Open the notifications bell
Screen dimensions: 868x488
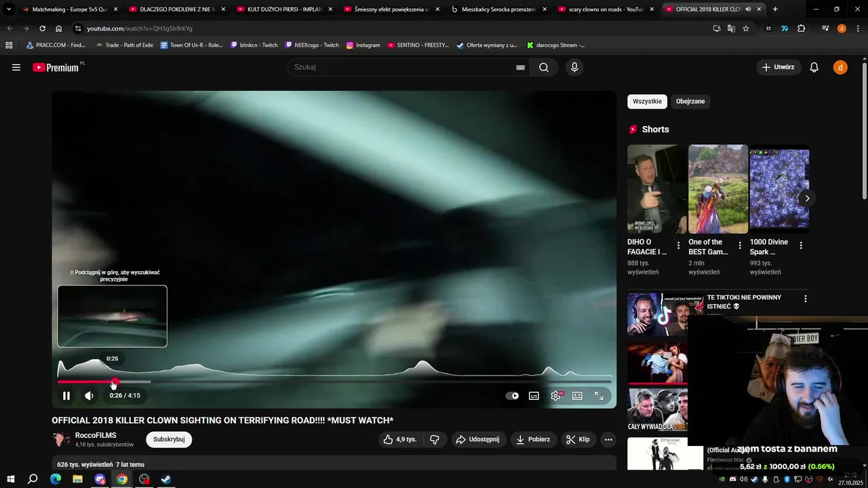814,67
